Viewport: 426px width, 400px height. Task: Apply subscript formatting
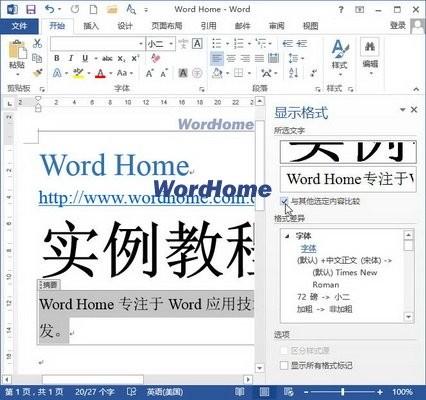[122, 59]
